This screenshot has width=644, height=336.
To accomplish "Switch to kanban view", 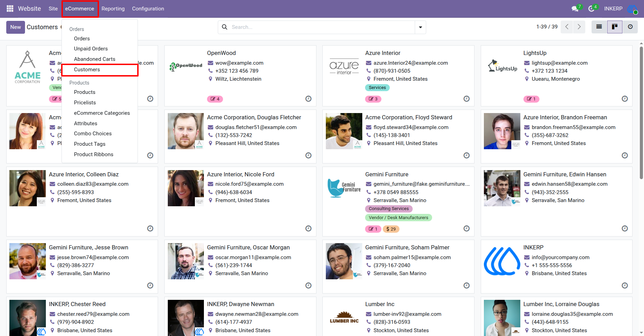I will (x=614, y=27).
